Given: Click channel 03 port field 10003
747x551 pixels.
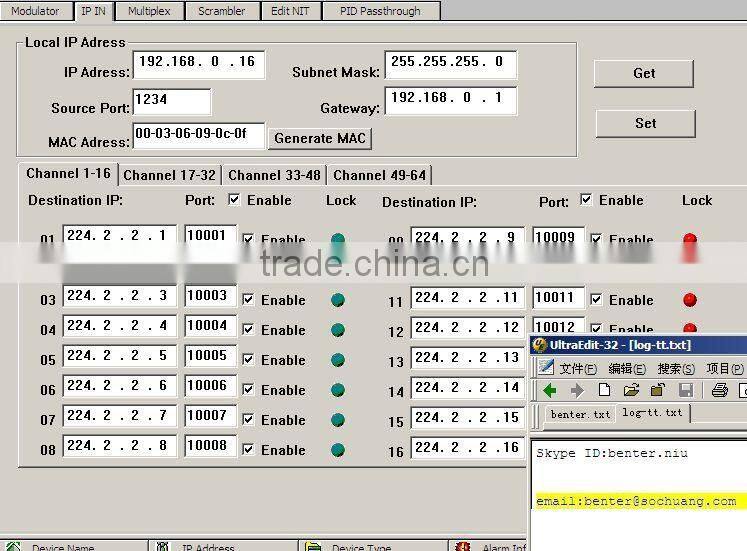Looking at the screenshot, I should 210,296.
